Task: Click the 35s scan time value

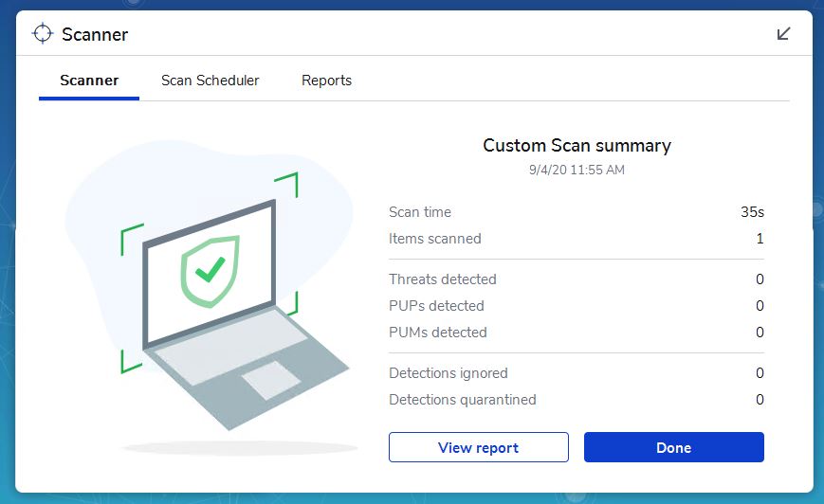Action: [x=752, y=212]
